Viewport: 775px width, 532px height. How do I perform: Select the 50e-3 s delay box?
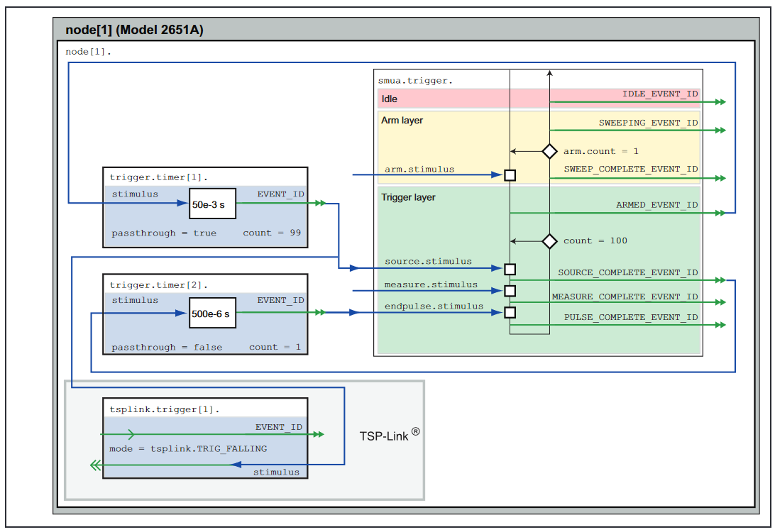tap(211, 204)
